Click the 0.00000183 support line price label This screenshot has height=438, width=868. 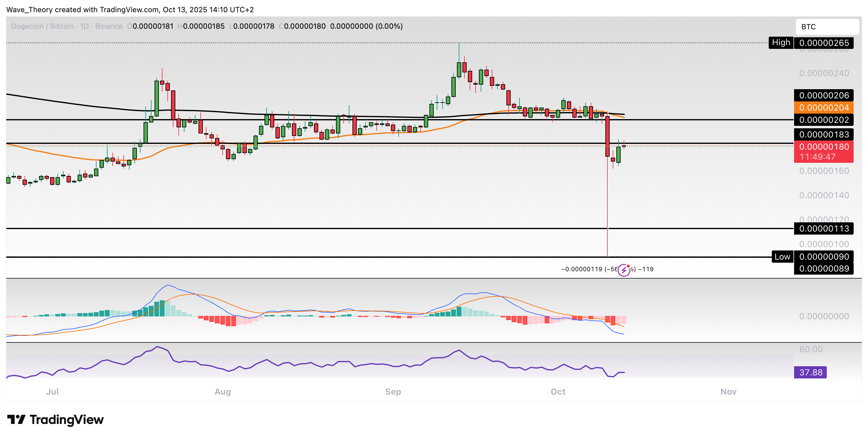pyautogui.click(x=823, y=135)
